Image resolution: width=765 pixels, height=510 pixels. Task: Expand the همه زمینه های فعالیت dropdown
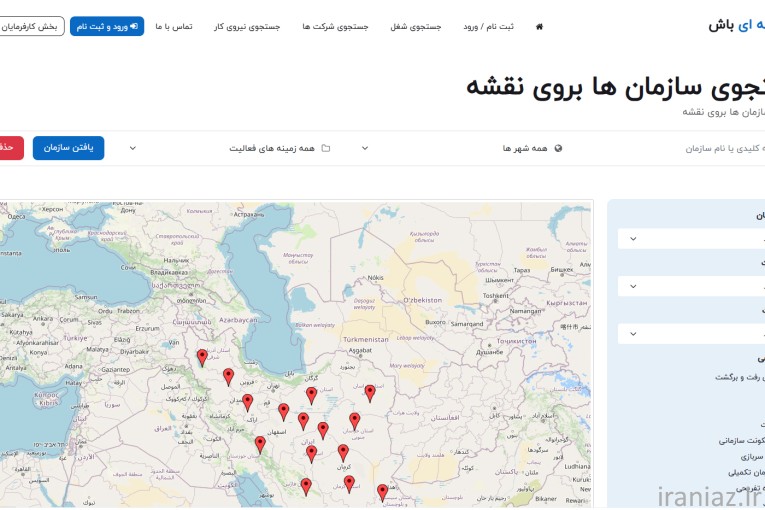[229, 148]
